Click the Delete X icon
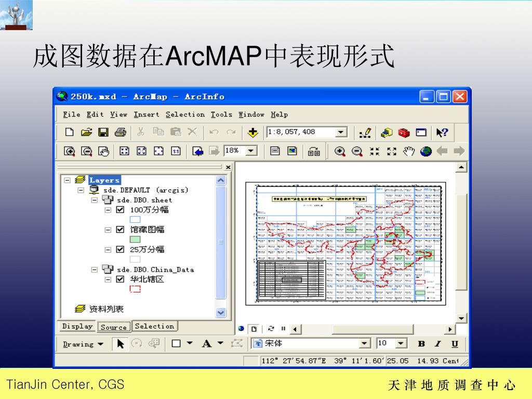The image size is (532, 399). [x=192, y=131]
